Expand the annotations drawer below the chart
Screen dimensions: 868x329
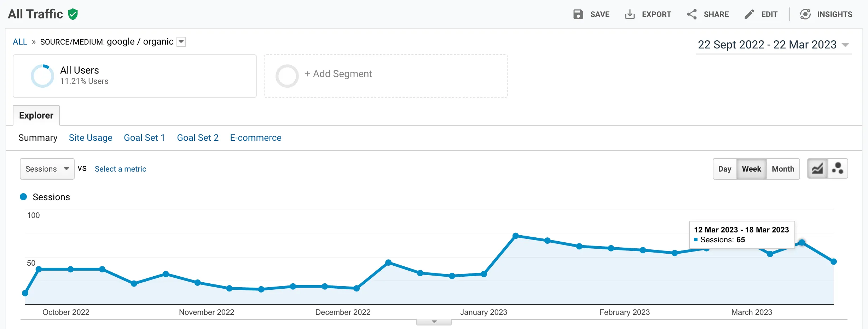[434, 322]
